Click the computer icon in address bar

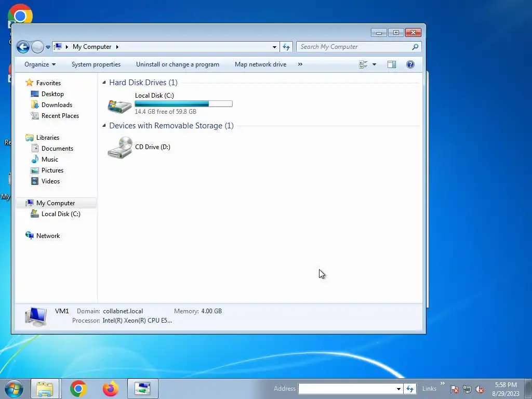tap(58, 46)
